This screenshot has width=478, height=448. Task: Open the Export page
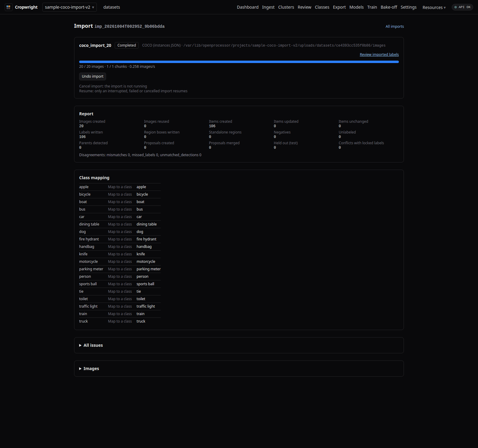pos(339,7)
